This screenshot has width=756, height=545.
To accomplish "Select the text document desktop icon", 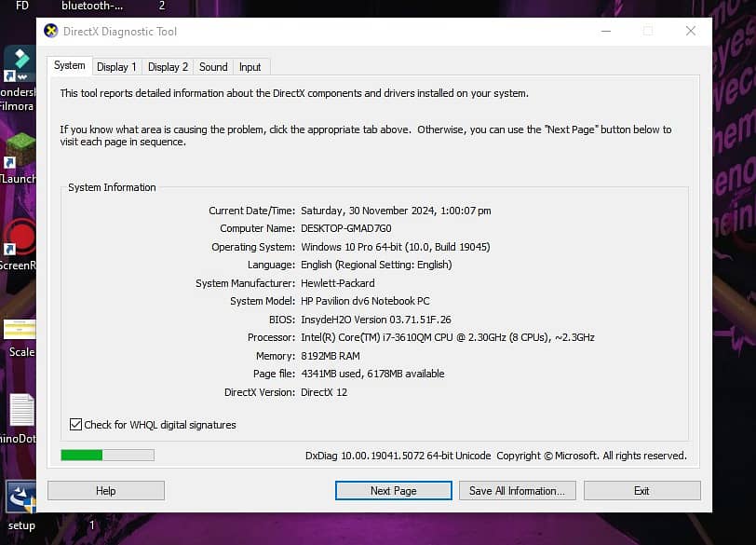I will tap(21, 410).
